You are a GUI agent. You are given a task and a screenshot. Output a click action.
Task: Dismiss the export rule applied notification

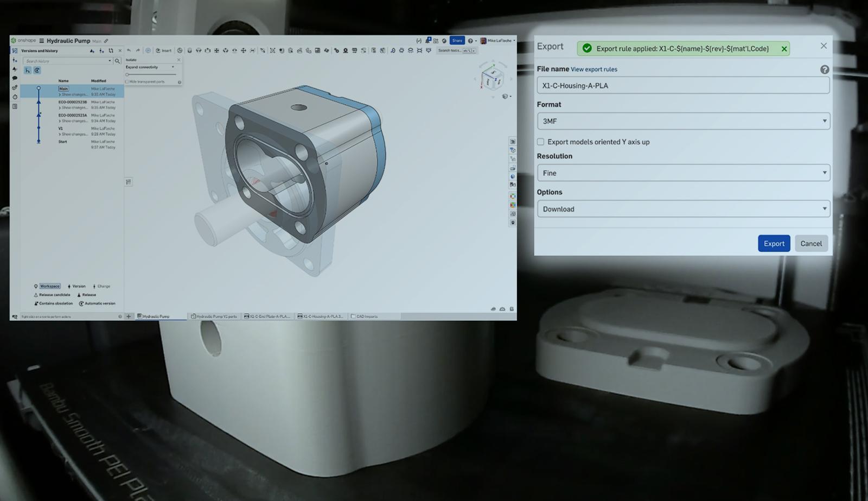pyautogui.click(x=784, y=49)
